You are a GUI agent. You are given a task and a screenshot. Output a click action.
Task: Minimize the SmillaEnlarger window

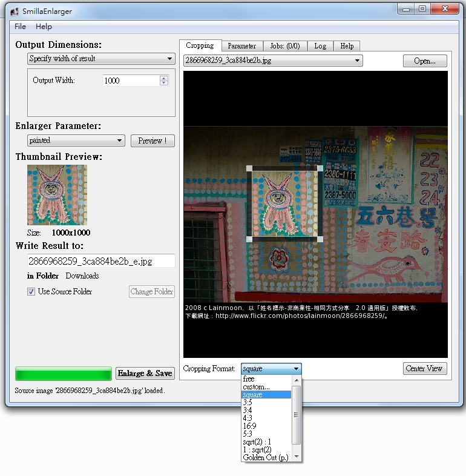coord(406,9)
